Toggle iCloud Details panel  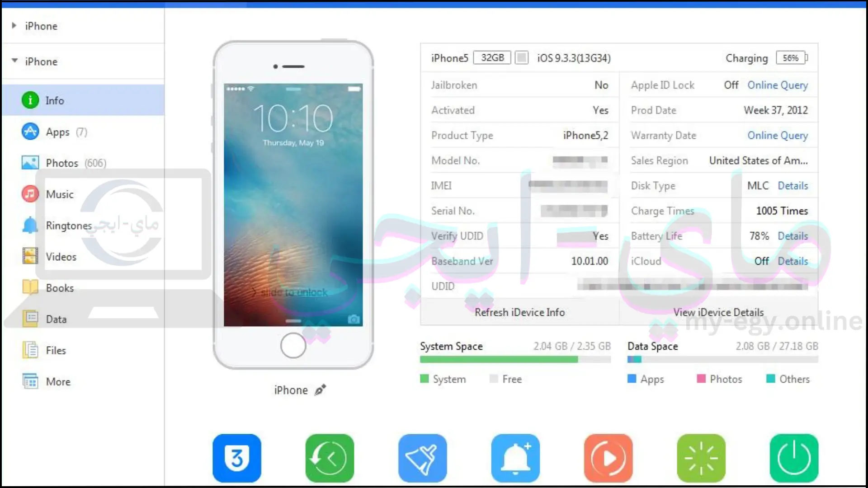pyautogui.click(x=793, y=261)
